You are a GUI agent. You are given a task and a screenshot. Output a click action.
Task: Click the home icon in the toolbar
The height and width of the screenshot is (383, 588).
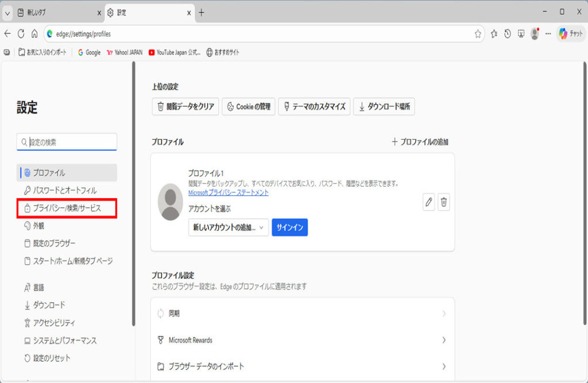coord(35,34)
